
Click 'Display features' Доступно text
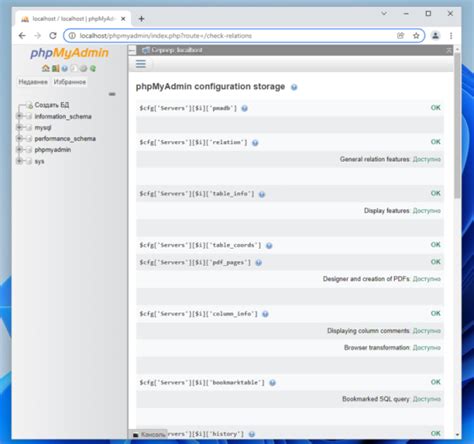click(x=426, y=211)
